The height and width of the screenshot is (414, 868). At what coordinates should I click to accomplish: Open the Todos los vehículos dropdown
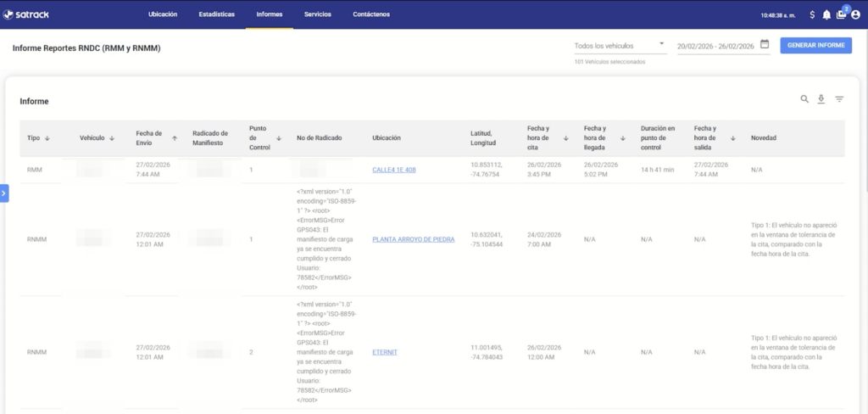[x=620, y=46]
